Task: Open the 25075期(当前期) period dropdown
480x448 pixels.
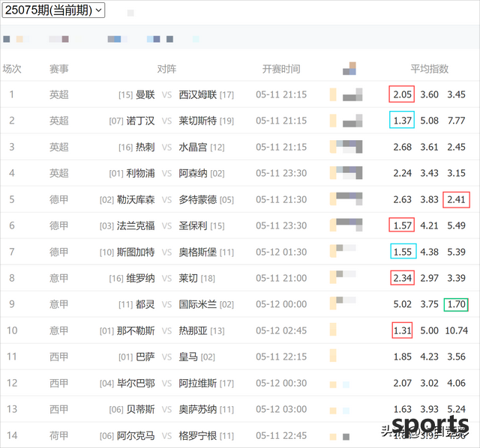Action: [53, 10]
